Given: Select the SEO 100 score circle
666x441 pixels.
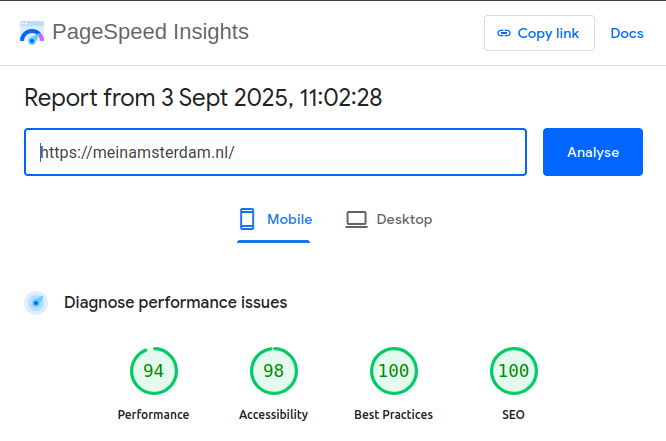Looking at the screenshot, I should (513, 371).
